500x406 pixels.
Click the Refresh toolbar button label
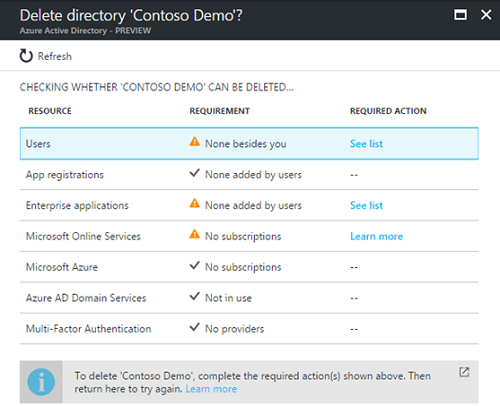[x=55, y=56]
